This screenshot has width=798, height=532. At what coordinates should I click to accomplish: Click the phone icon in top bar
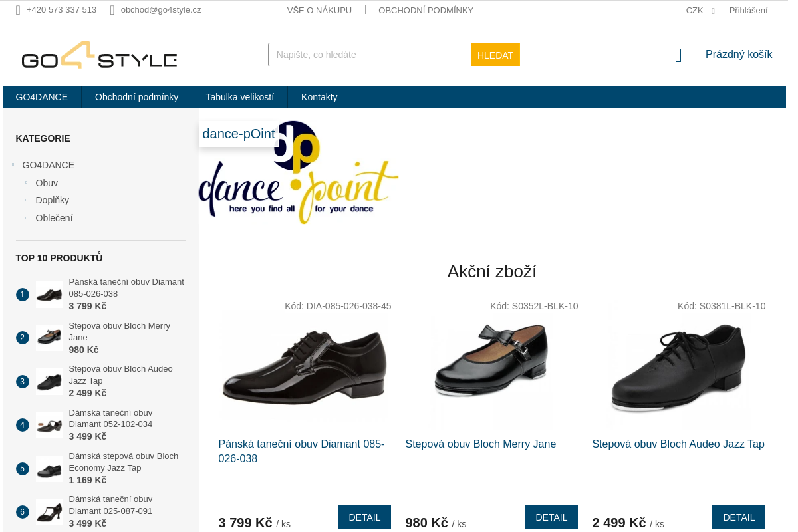pos(18,10)
